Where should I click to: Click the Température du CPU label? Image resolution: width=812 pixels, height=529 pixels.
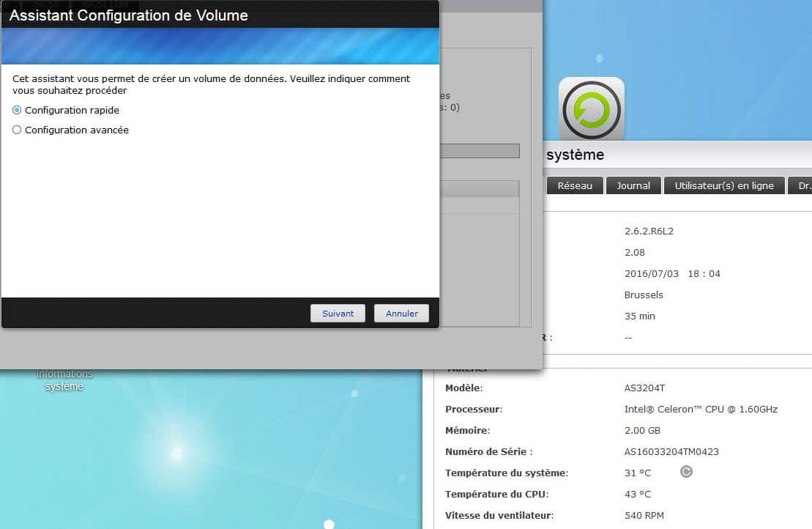click(x=496, y=495)
